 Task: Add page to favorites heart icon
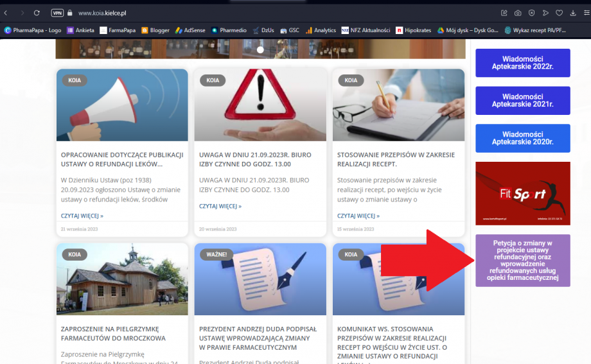coord(560,13)
